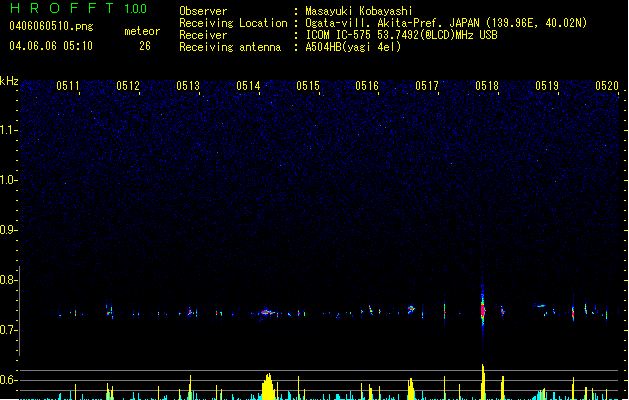Click the 0513 time marker

pos(188,86)
